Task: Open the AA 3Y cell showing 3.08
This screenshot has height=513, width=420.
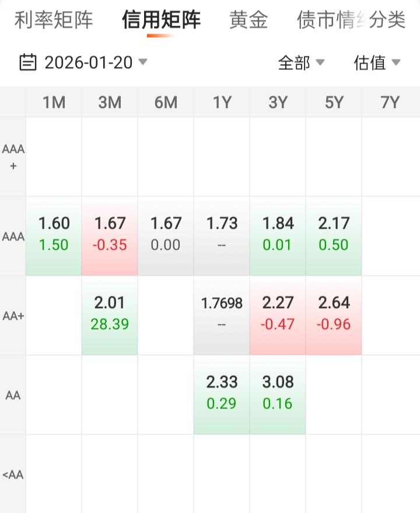Action: tap(278, 392)
